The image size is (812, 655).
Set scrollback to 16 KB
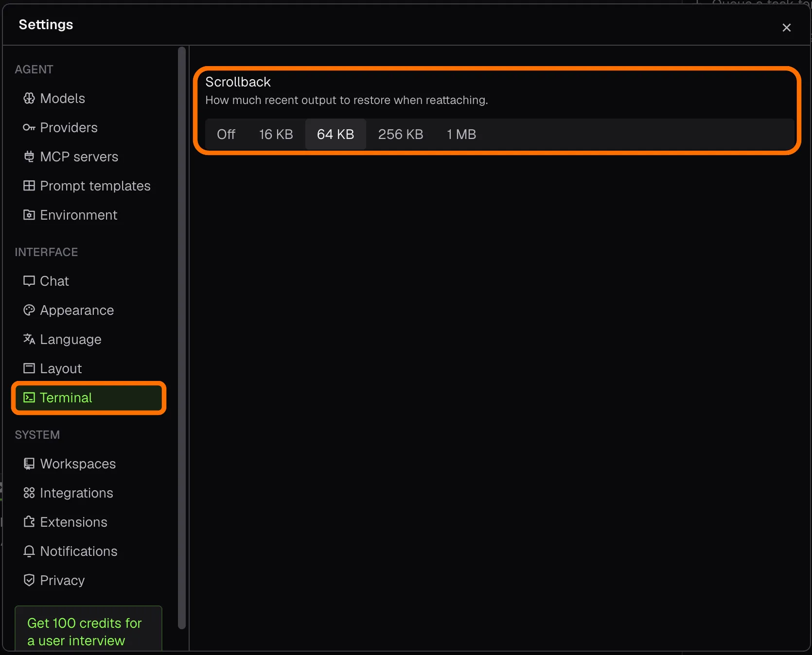[x=276, y=135]
